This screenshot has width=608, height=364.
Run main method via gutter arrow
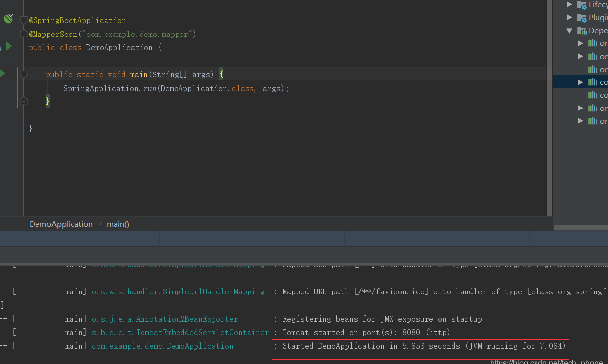point(2,73)
